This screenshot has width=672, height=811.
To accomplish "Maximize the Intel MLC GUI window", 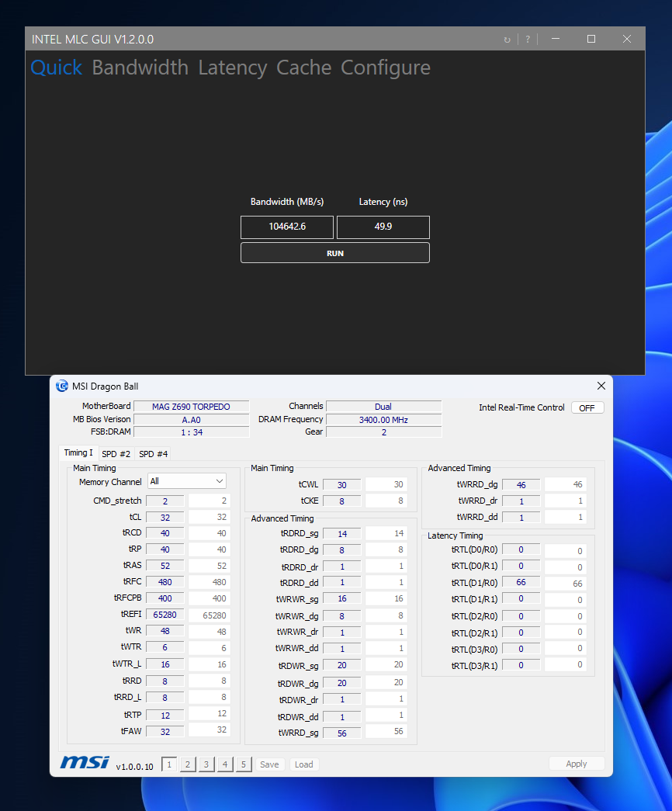I will [x=591, y=39].
